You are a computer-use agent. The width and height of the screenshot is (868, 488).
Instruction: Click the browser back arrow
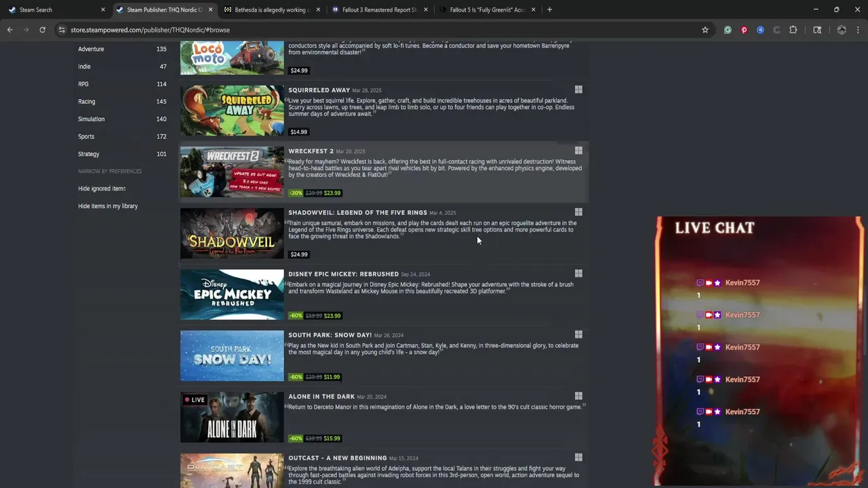[x=9, y=30]
